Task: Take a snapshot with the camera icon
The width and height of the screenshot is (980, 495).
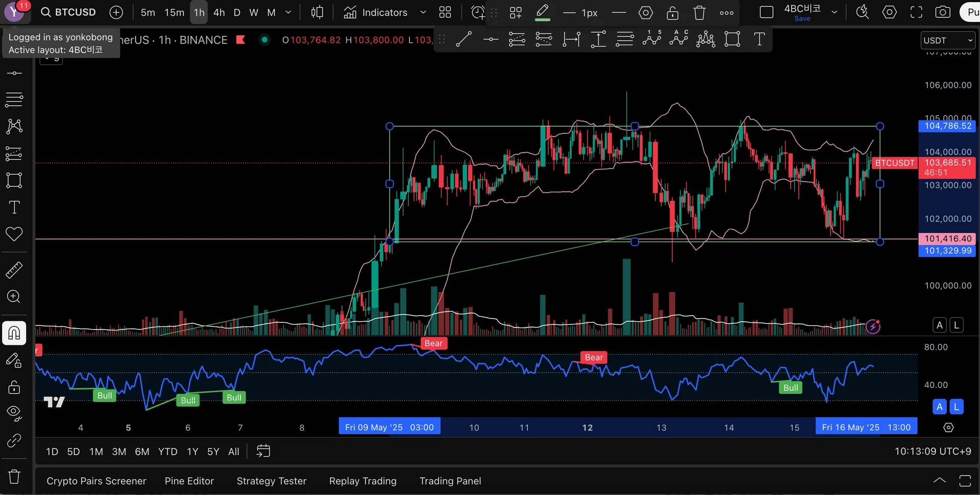Action: click(943, 12)
